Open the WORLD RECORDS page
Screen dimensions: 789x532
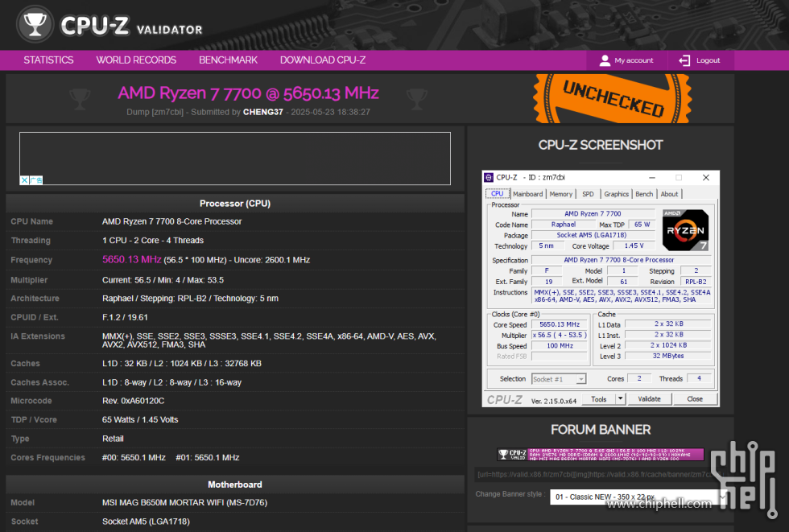point(136,60)
